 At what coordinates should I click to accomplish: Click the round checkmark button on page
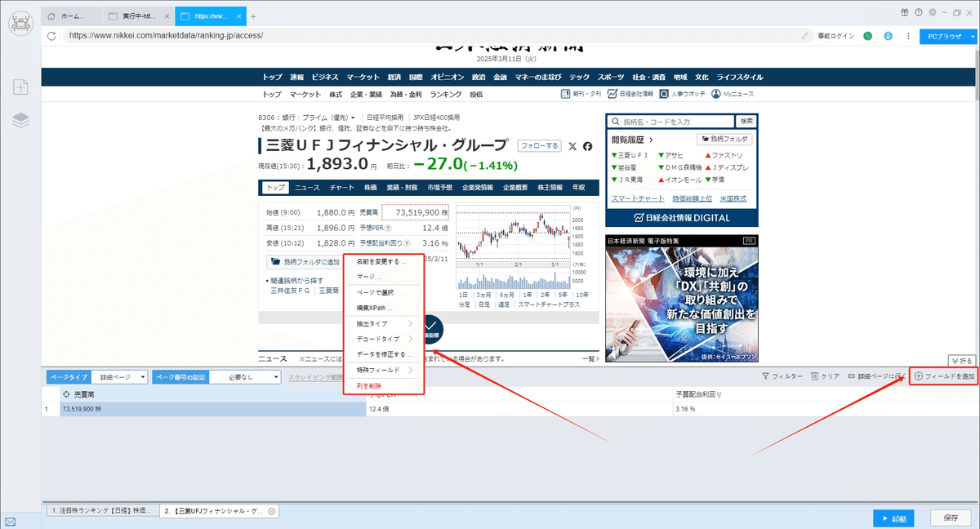(429, 330)
